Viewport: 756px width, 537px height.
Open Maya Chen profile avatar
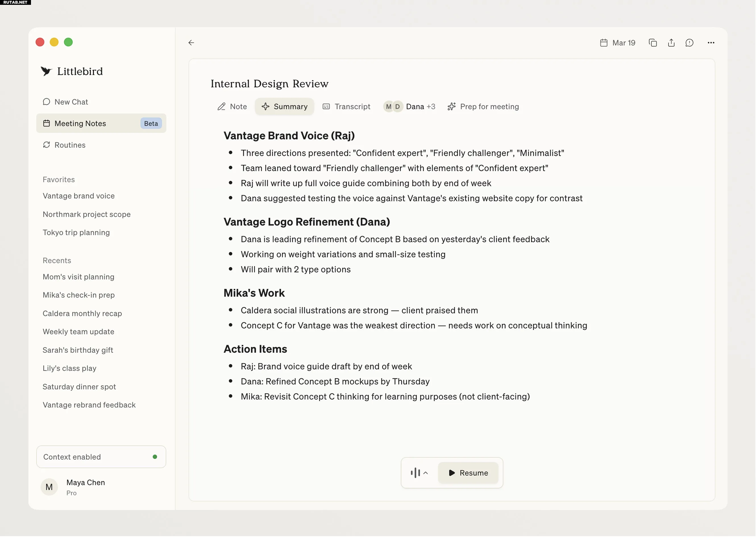pos(49,487)
